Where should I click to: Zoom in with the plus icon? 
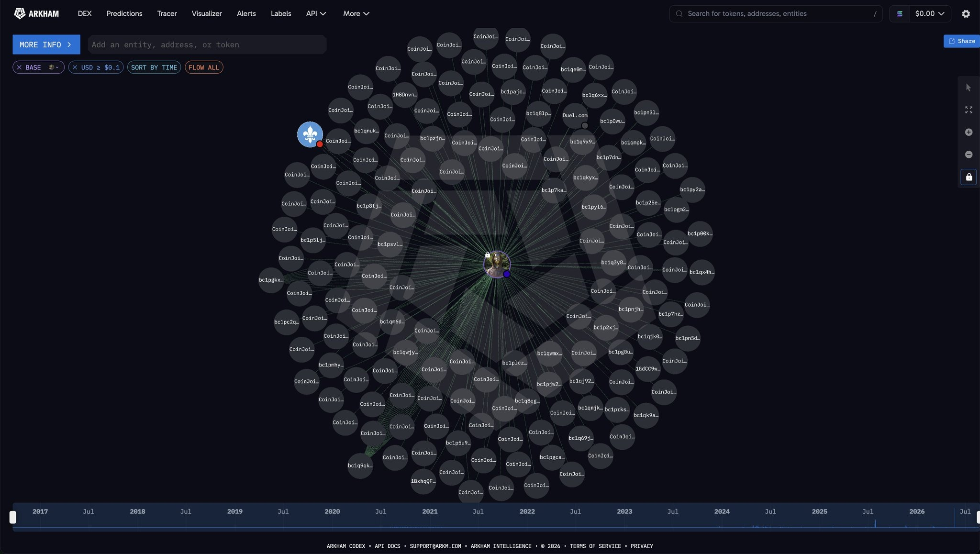(969, 132)
